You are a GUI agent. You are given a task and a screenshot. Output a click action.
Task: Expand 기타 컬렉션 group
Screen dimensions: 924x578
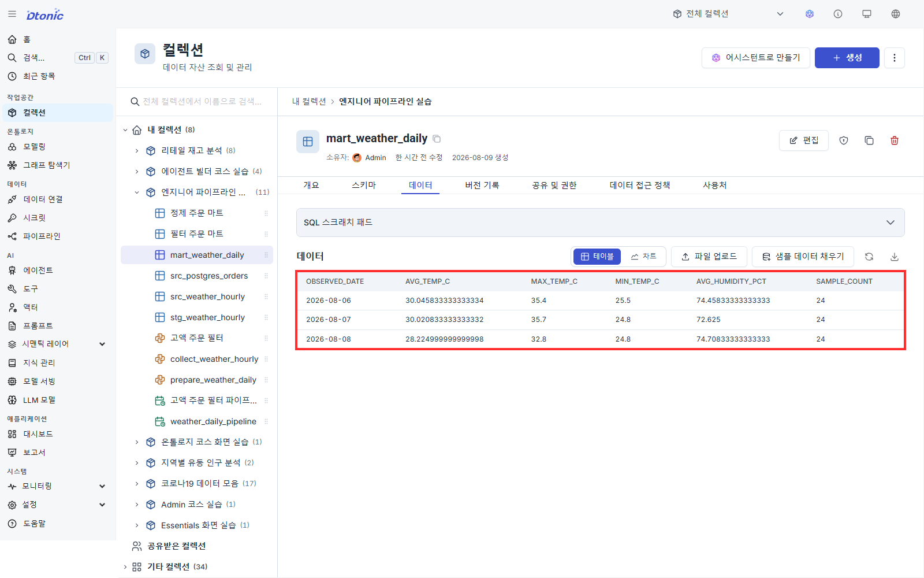pos(125,567)
